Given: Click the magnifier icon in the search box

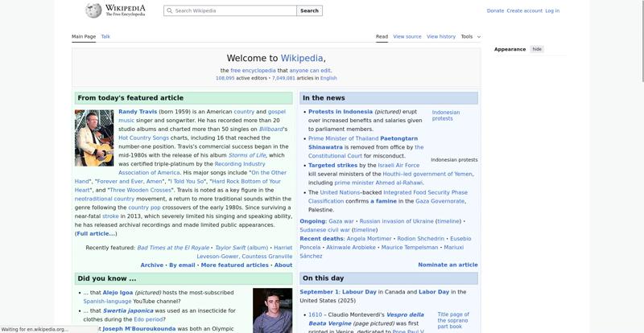Looking at the screenshot, I should point(170,10).
